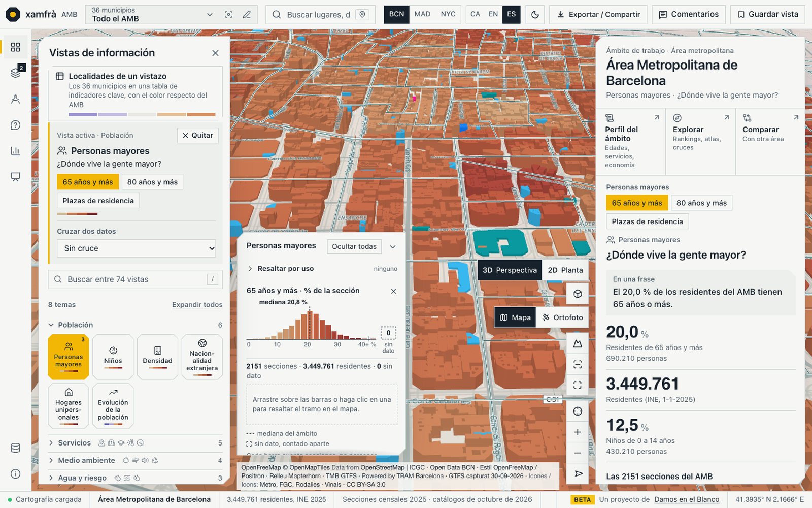Click the tallest histogram bar near 20
812x508 pixels.
click(x=310, y=325)
